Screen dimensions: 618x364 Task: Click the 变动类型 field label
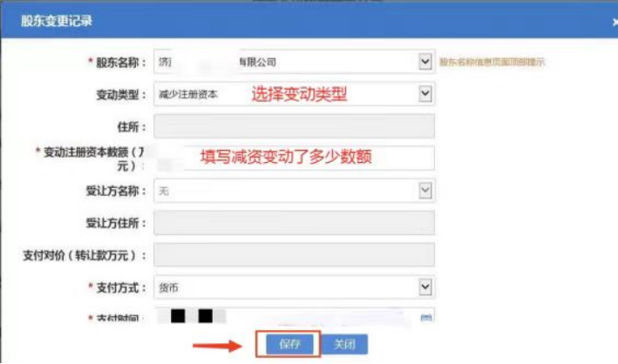[x=119, y=94]
